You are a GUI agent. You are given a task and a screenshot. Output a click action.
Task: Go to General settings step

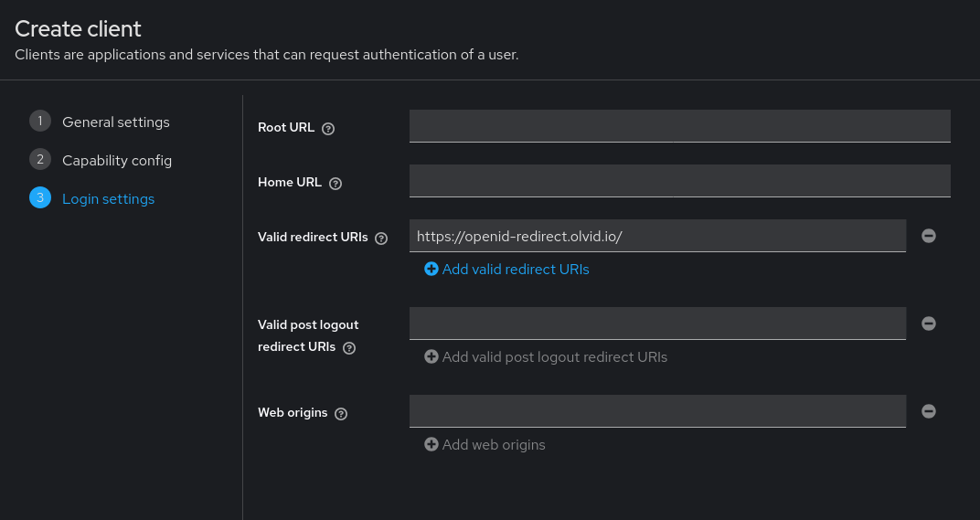pos(115,122)
